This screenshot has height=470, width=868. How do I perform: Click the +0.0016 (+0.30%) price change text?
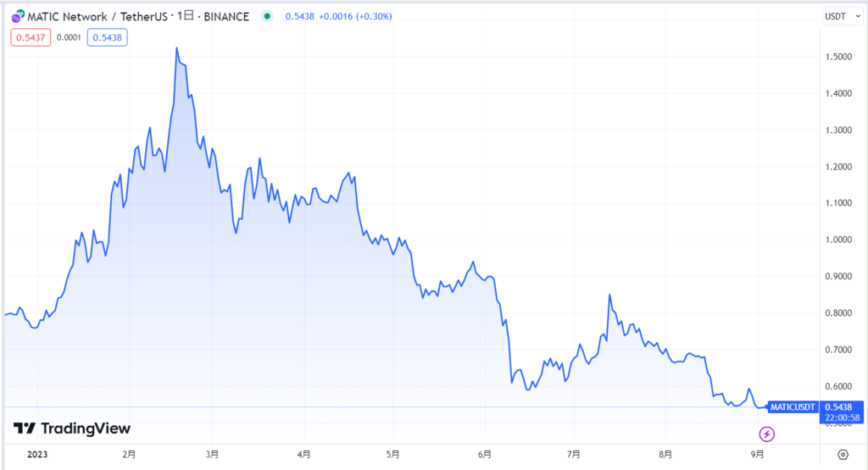coord(358,17)
